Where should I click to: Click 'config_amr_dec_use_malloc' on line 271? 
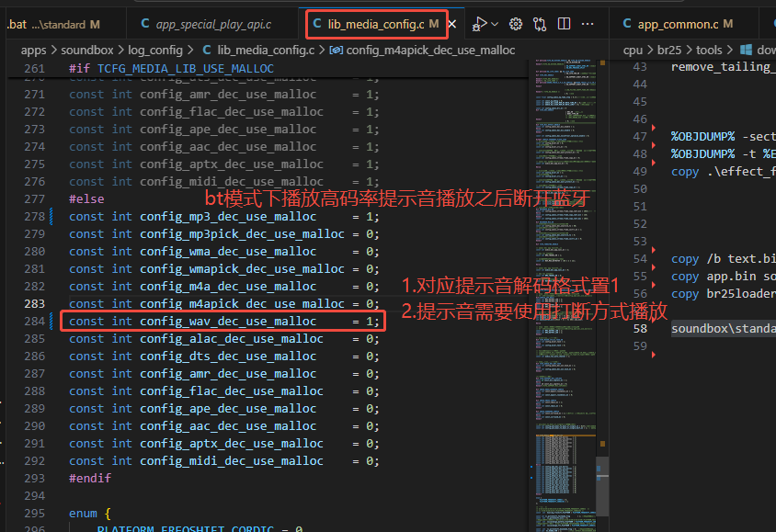coord(228,95)
